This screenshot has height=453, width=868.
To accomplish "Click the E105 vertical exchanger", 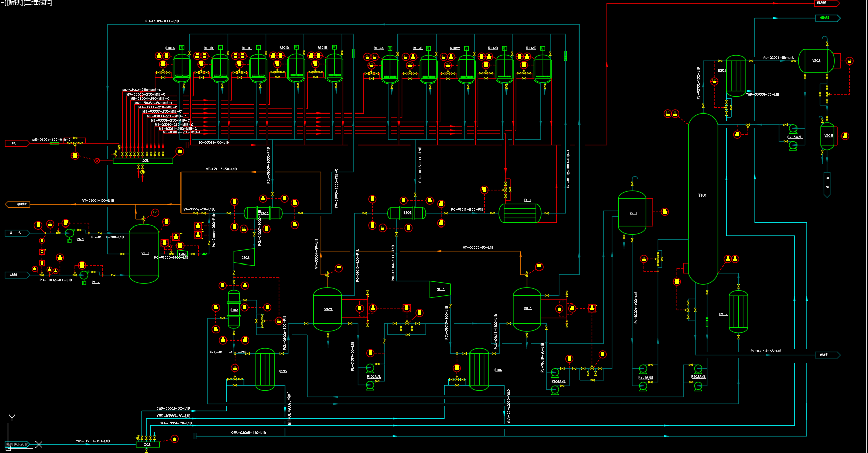I will [265, 369].
